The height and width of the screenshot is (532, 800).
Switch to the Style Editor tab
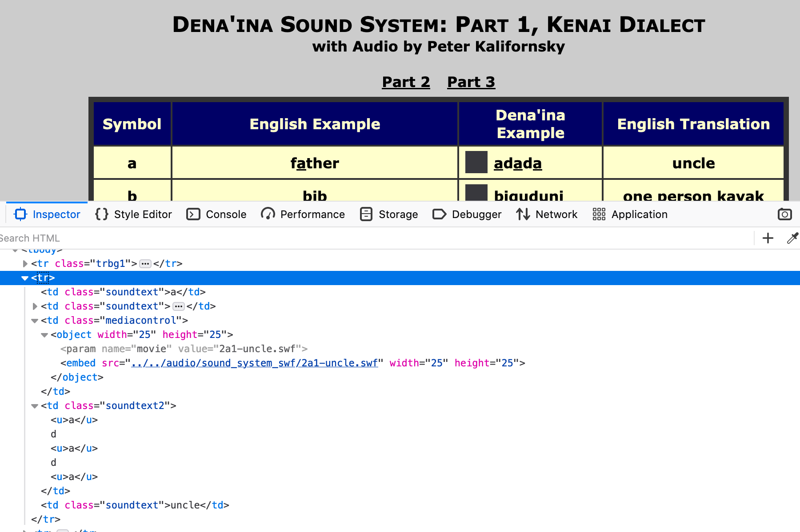133,214
